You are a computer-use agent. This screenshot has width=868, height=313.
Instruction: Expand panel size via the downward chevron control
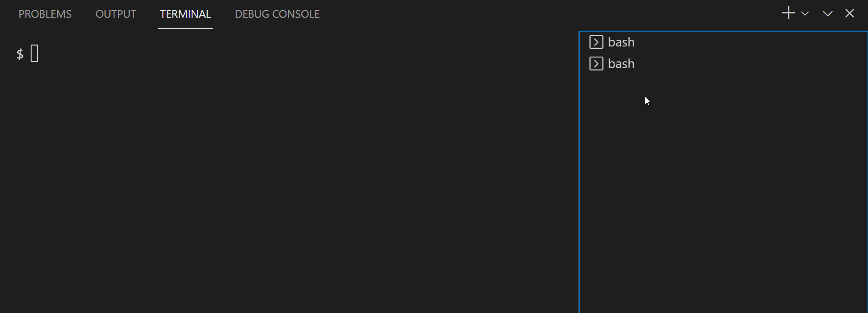pos(827,13)
